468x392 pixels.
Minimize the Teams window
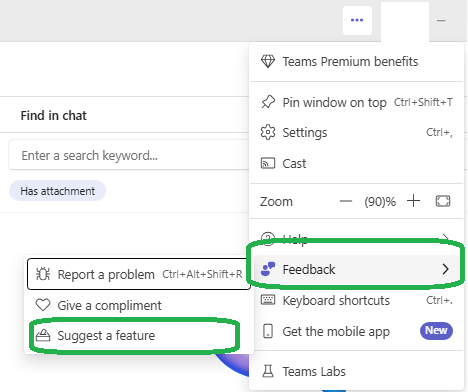coord(441,21)
